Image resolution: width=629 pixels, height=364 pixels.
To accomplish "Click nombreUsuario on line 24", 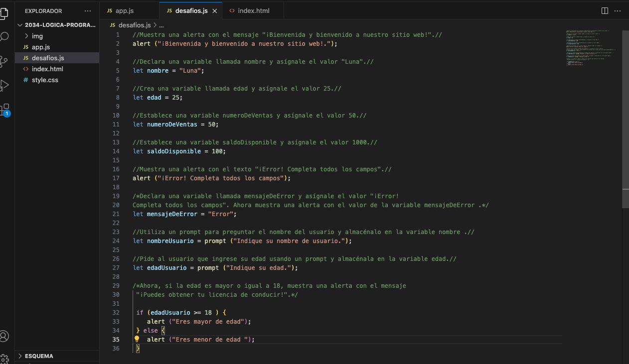I will click(170, 241).
